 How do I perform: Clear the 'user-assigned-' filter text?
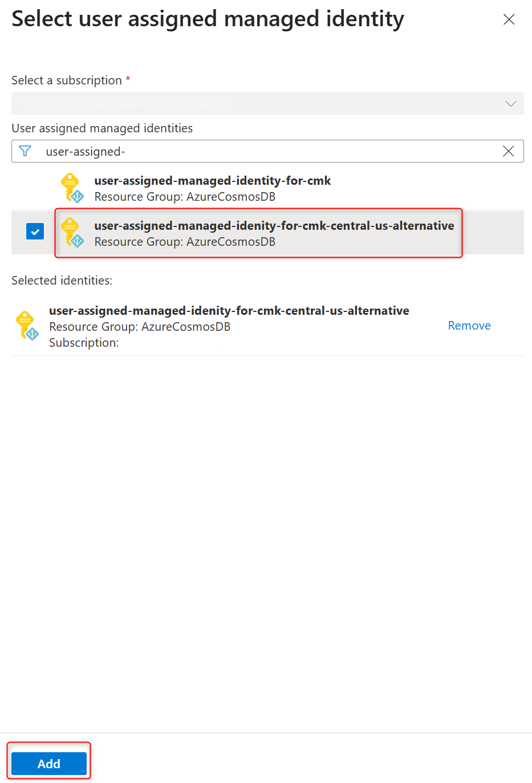(509, 151)
